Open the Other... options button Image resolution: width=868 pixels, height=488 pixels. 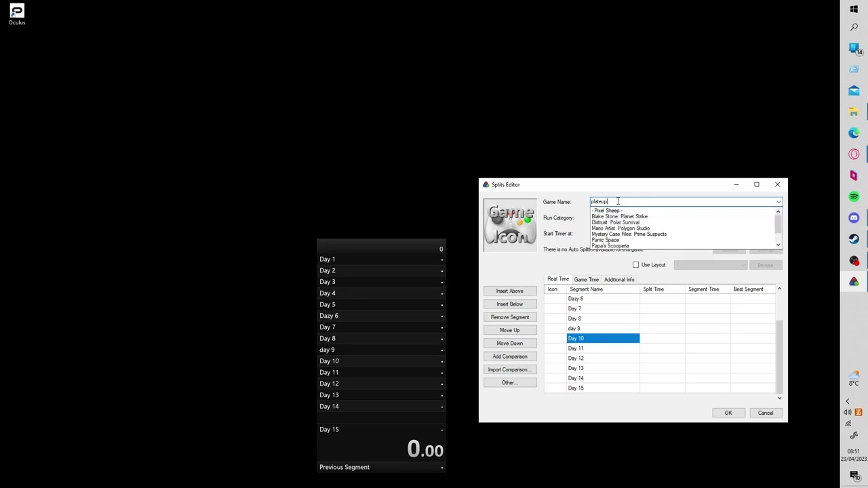[509, 383]
